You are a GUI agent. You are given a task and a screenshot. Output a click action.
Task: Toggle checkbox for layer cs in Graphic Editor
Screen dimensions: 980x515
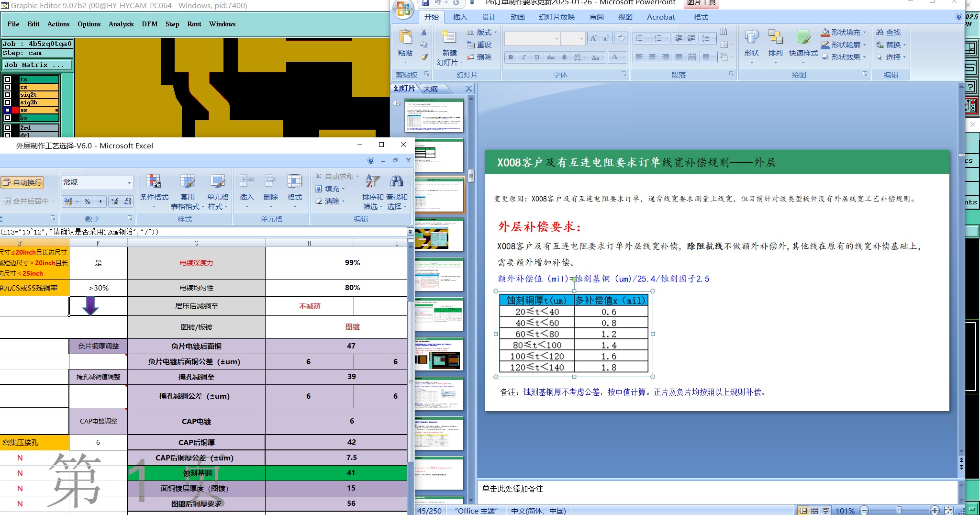point(8,87)
